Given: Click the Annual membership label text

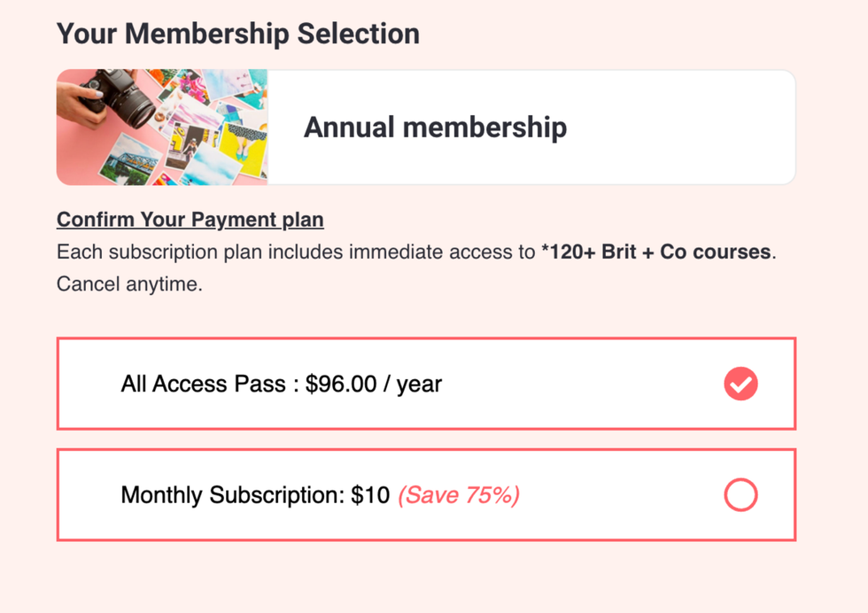Looking at the screenshot, I should click(x=435, y=127).
